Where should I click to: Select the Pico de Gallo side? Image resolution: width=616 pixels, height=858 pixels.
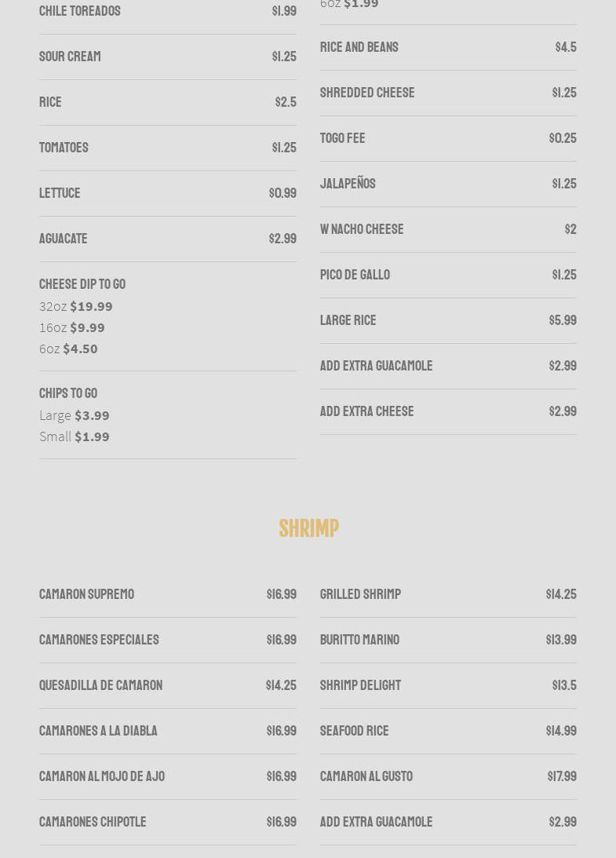355,275
